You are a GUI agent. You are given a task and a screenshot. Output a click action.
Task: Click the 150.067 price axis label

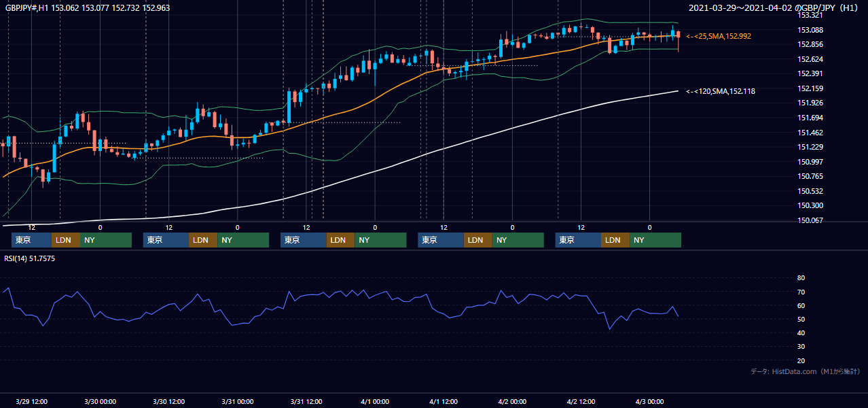tap(811, 220)
